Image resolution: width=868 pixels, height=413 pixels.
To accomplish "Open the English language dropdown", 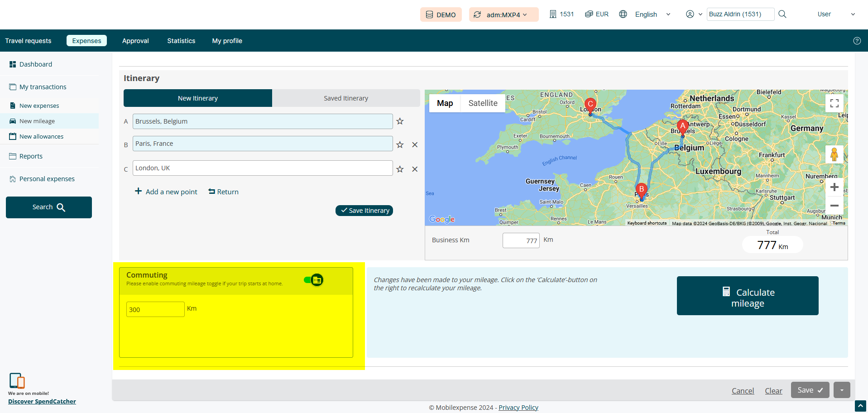I will [x=647, y=14].
